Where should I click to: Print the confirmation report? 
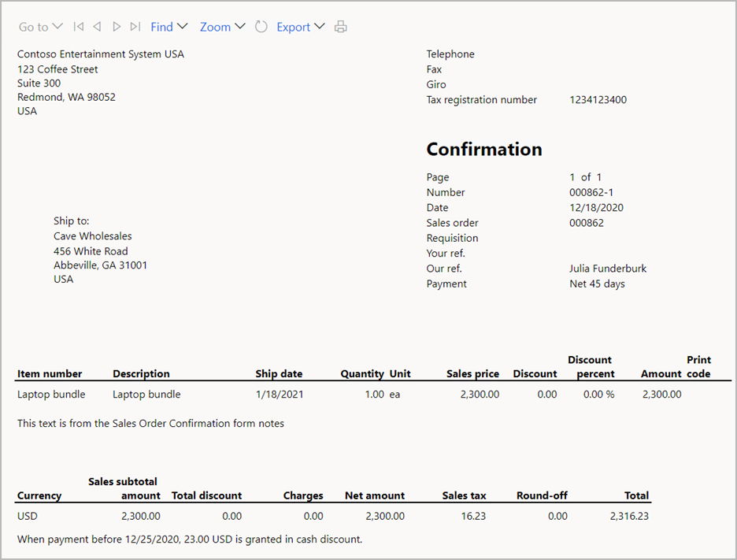click(341, 27)
